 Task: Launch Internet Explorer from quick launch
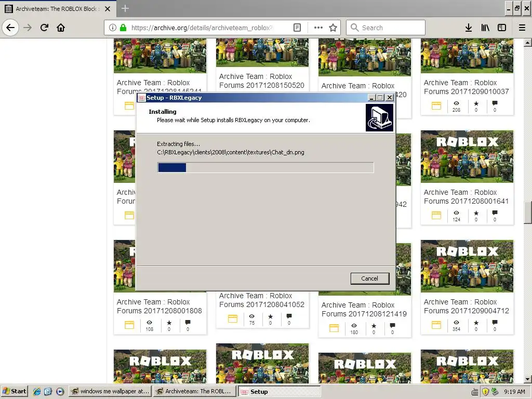(x=37, y=391)
